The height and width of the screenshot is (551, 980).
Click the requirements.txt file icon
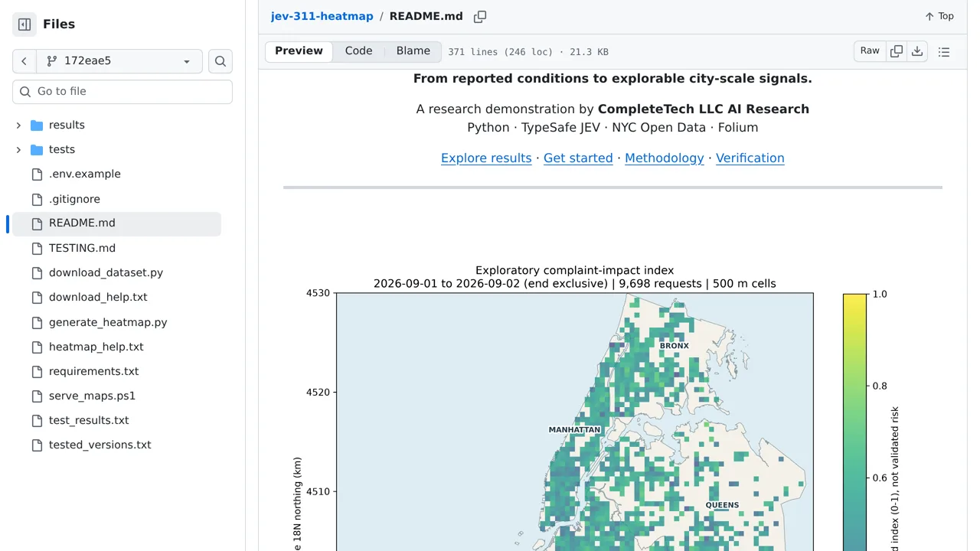[37, 371]
